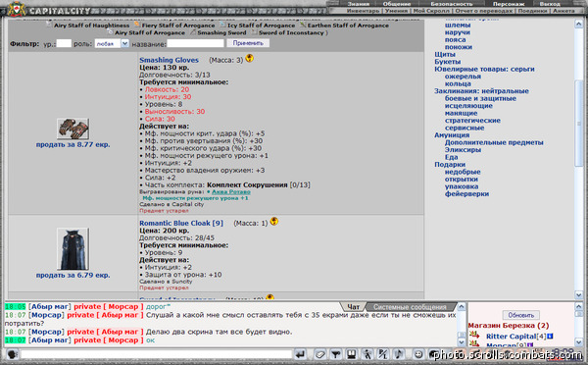Click the info icon beside Romantic Blue Cloak
This screenshot has width=588, height=365.
point(274,221)
